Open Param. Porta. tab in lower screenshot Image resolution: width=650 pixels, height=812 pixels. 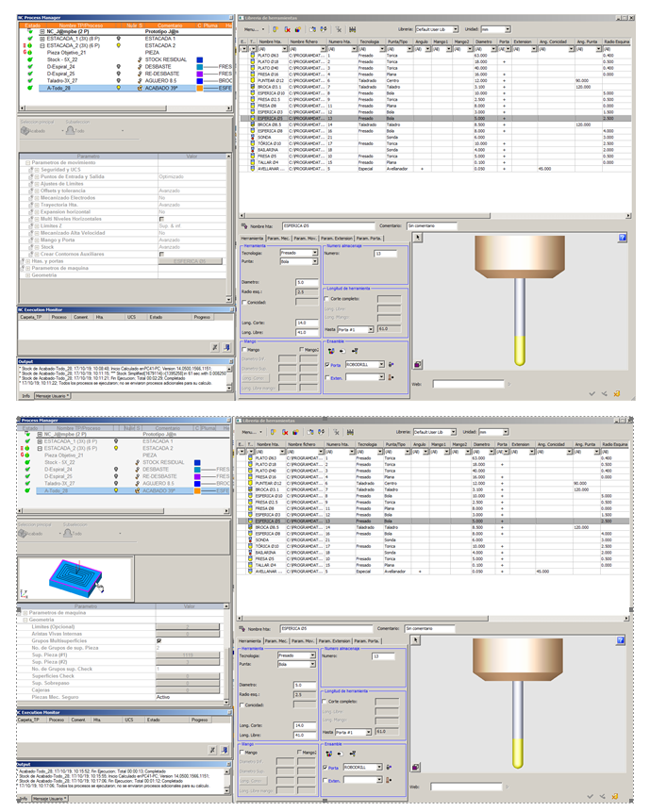point(367,641)
